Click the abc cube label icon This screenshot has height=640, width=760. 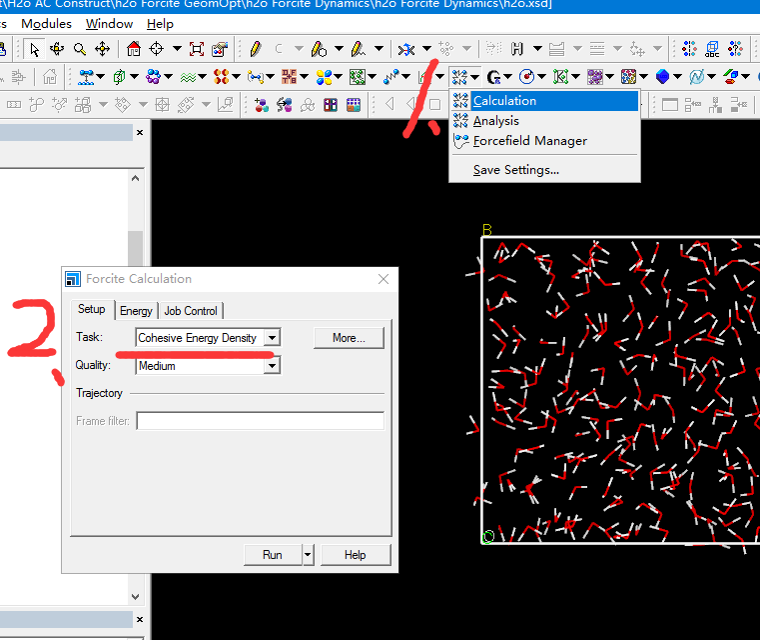point(712,49)
